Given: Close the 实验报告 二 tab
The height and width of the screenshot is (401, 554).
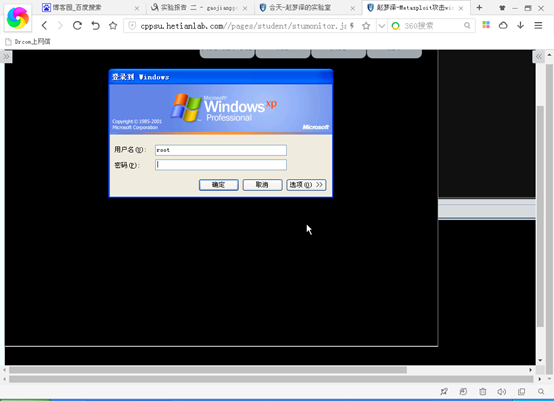Looking at the screenshot, I should click(245, 8).
